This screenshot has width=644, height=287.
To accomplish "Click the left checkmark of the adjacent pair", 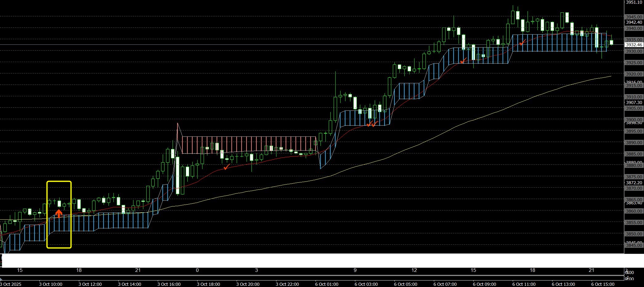I will (x=369, y=124).
